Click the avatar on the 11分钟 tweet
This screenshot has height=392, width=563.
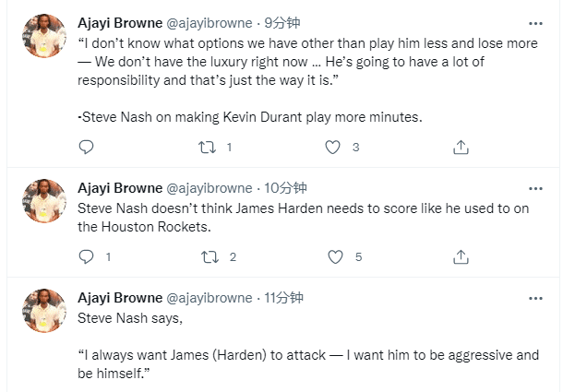(x=44, y=312)
